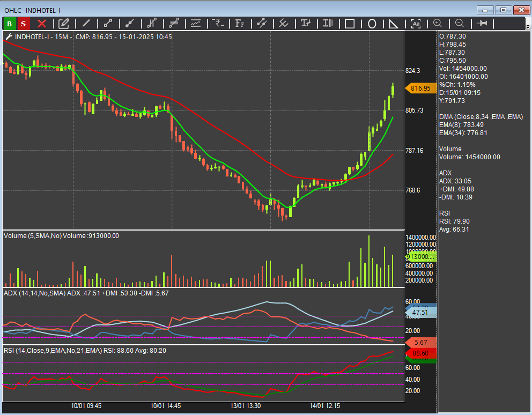
Task: Select the parallel channel lines tool
Action: click(174, 23)
